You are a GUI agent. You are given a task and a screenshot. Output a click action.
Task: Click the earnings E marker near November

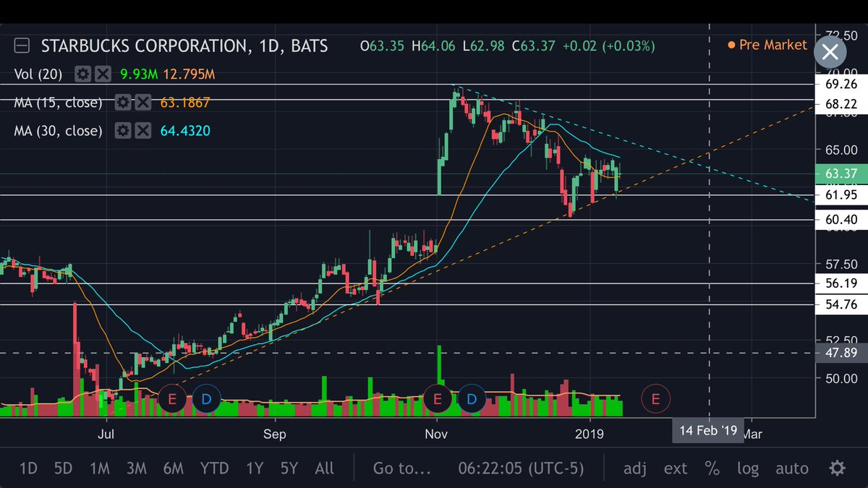438,398
